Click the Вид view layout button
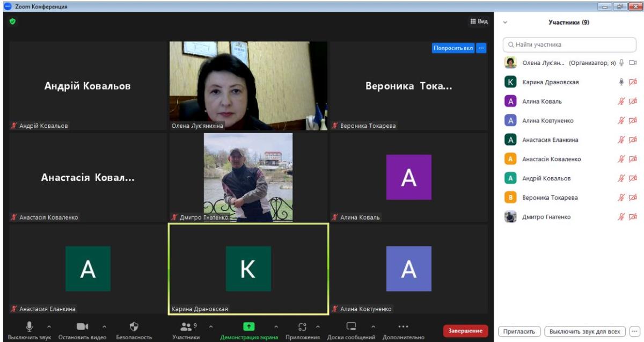 tap(479, 21)
